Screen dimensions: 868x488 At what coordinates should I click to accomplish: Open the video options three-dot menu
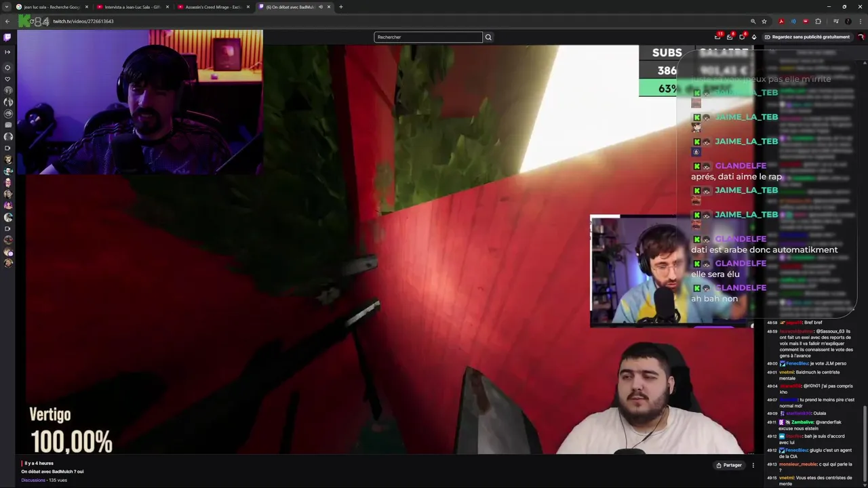click(x=753, y=465)
